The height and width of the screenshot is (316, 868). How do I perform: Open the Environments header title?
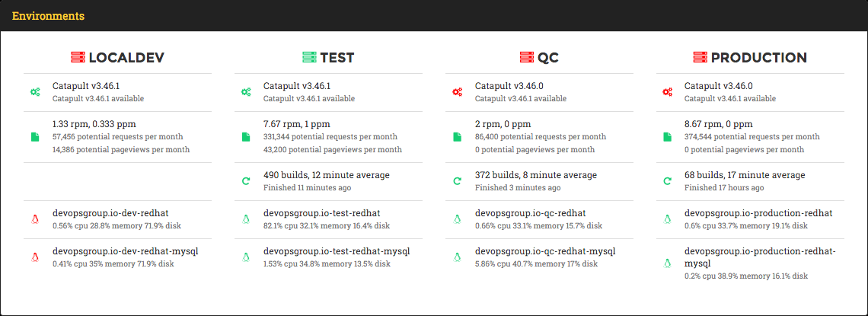click(48, 15)
